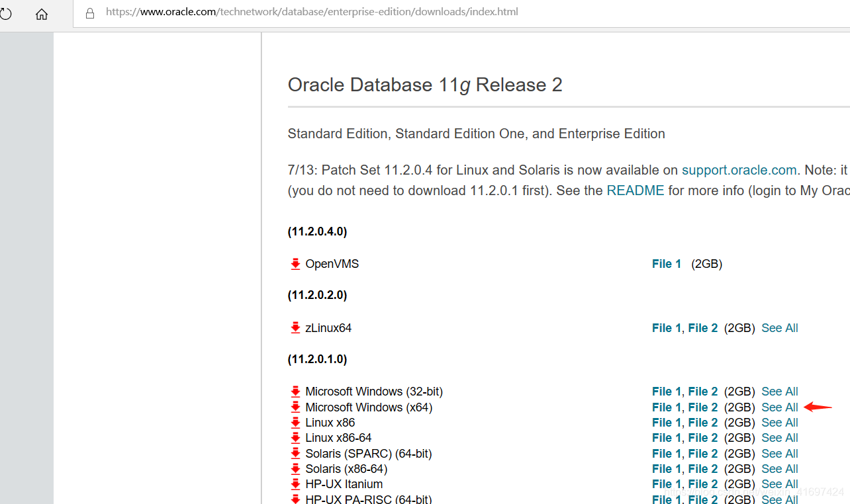Download File 2 for zLinux64

tap(703, 328)
